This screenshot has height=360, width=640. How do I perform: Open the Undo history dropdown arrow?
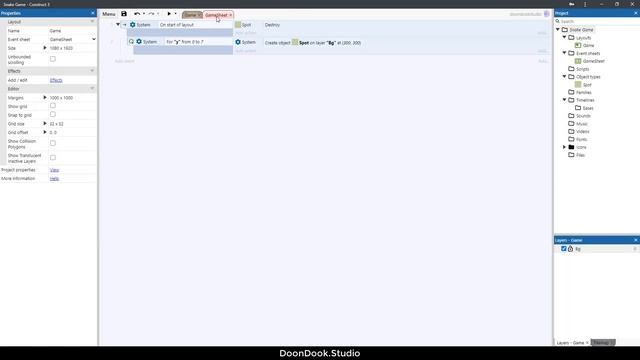(144, 14)
